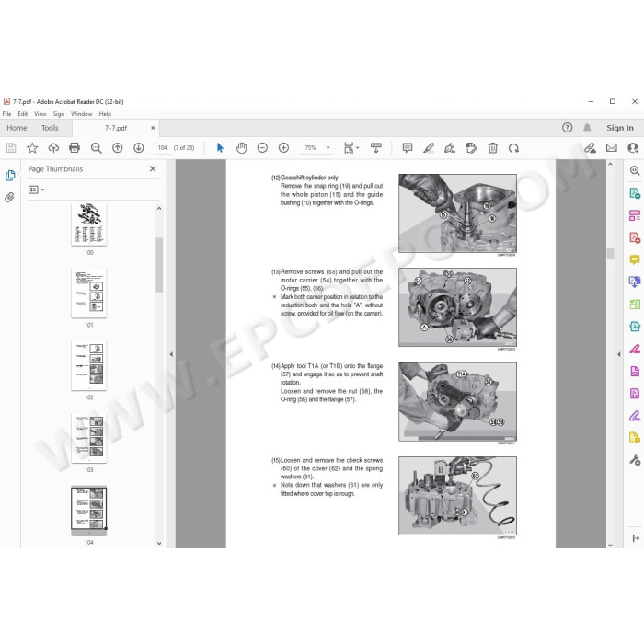Click the thumbnails panel scroll down arrow
644x644 pixels.
point(159,543)
